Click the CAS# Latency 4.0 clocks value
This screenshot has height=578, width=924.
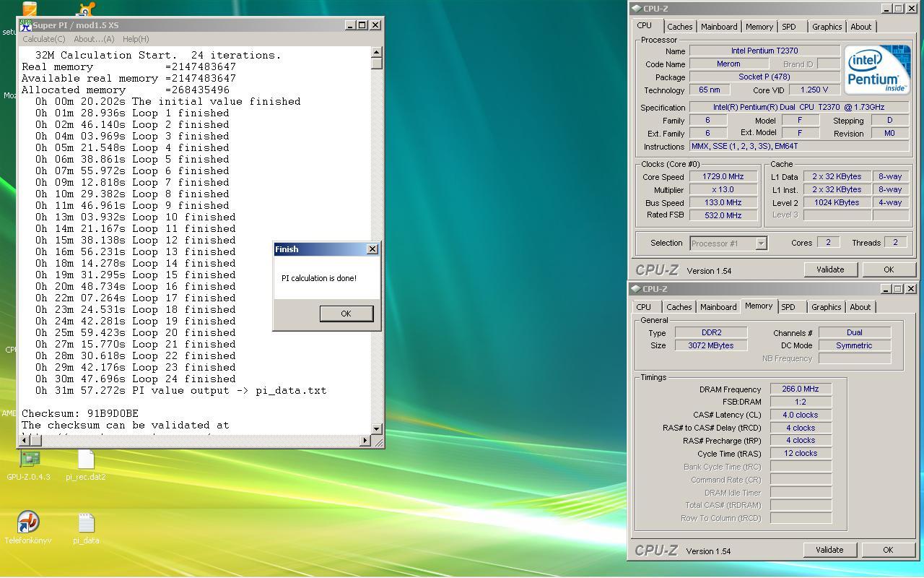point(801,415)
